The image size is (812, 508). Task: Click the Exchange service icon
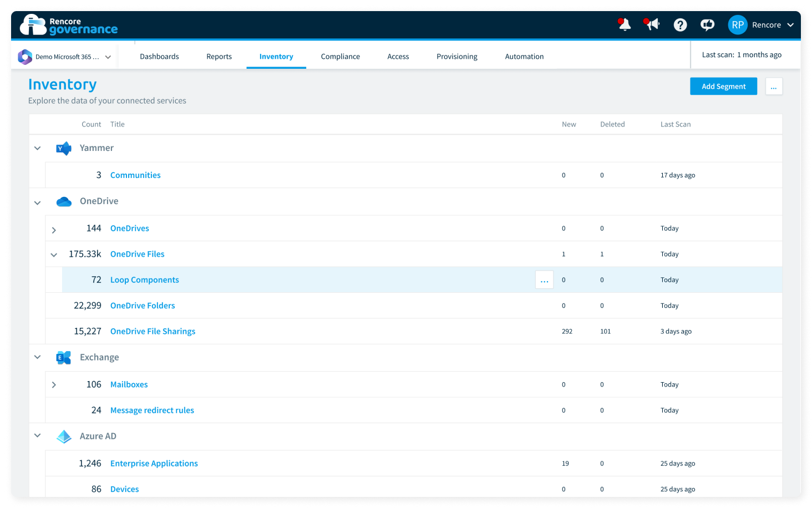click(x=64, y=358)
